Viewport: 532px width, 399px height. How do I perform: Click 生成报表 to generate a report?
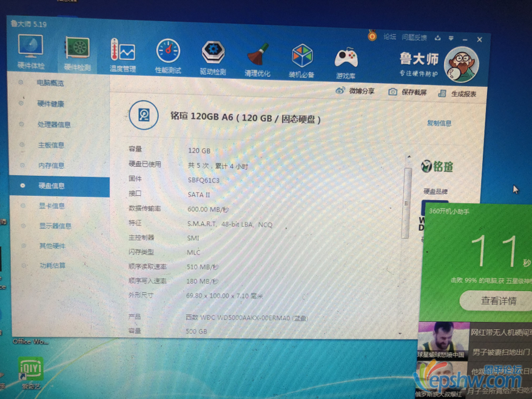(457, 93)
